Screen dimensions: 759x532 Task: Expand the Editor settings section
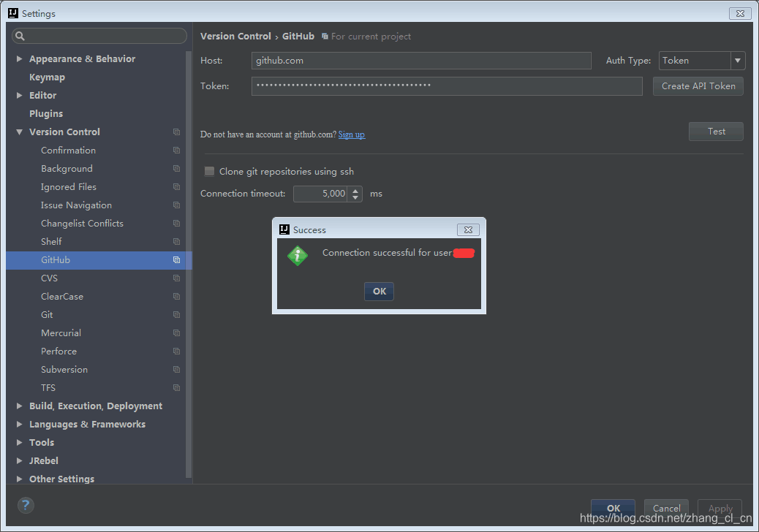pyautogui.click(x=19, y=95)
